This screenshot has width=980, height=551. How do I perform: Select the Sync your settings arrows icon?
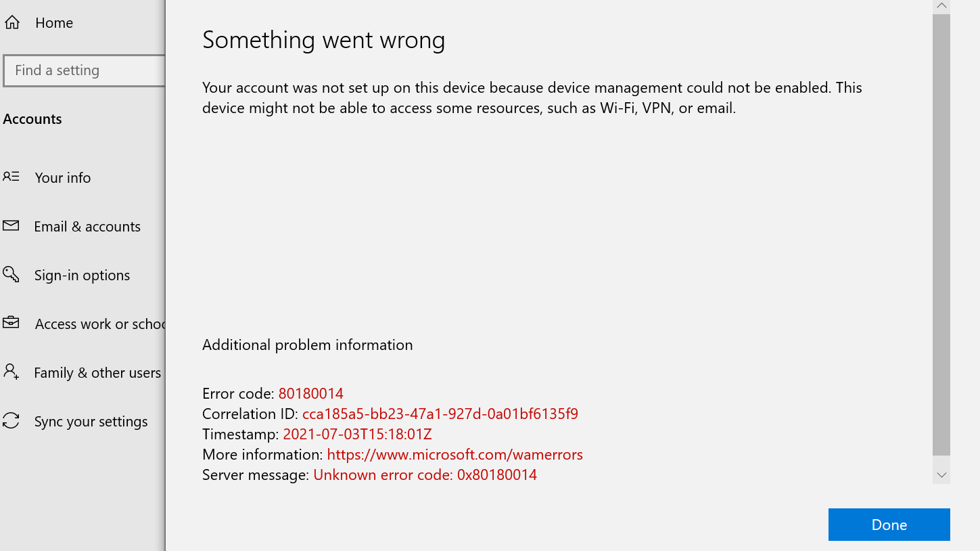coord(11,420)
